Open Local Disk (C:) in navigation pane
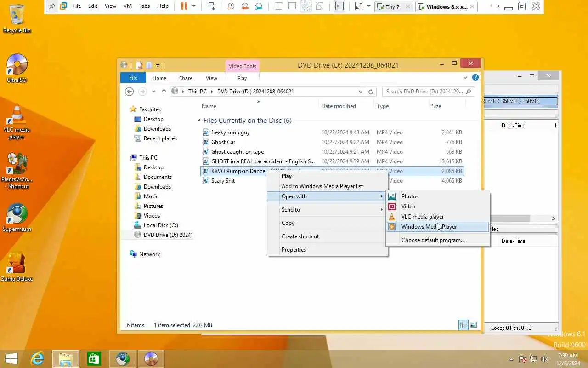Screen dimensions: 588x368 pyautogui.click(x=160, y=225)
